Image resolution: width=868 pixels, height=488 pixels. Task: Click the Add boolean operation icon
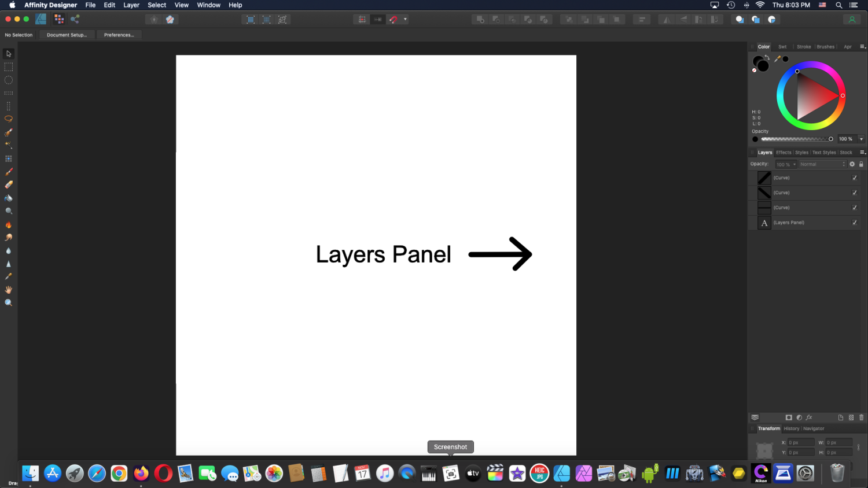coord(480,20)
